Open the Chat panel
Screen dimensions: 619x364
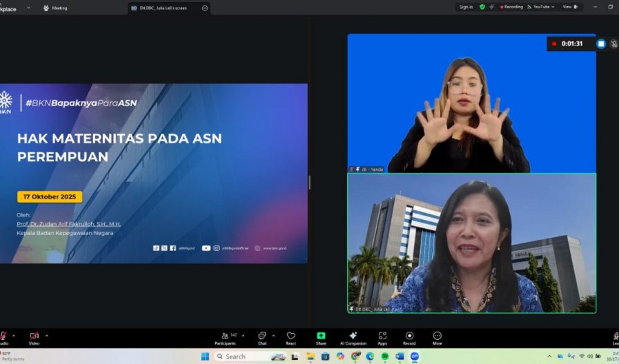(262, 336)
